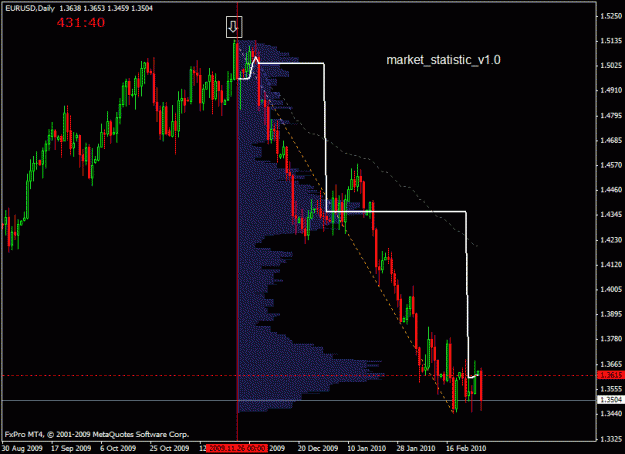
Task: Click the FxPro MT4 MetaQuotes copyright text
Action: coord(97,434)
